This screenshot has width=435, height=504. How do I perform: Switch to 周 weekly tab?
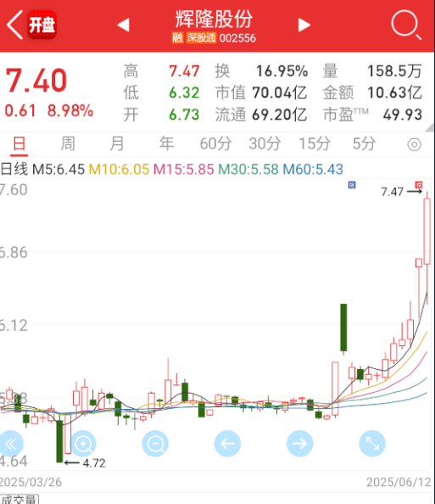click(x=68, y=143)
